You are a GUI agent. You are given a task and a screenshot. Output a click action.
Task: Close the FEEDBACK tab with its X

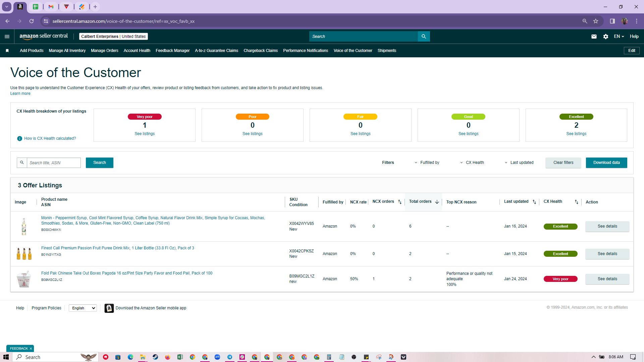point(31,349)
